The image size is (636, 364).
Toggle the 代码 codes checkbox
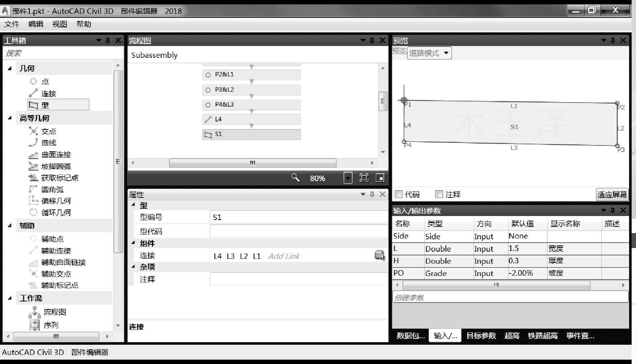point(399,194)
